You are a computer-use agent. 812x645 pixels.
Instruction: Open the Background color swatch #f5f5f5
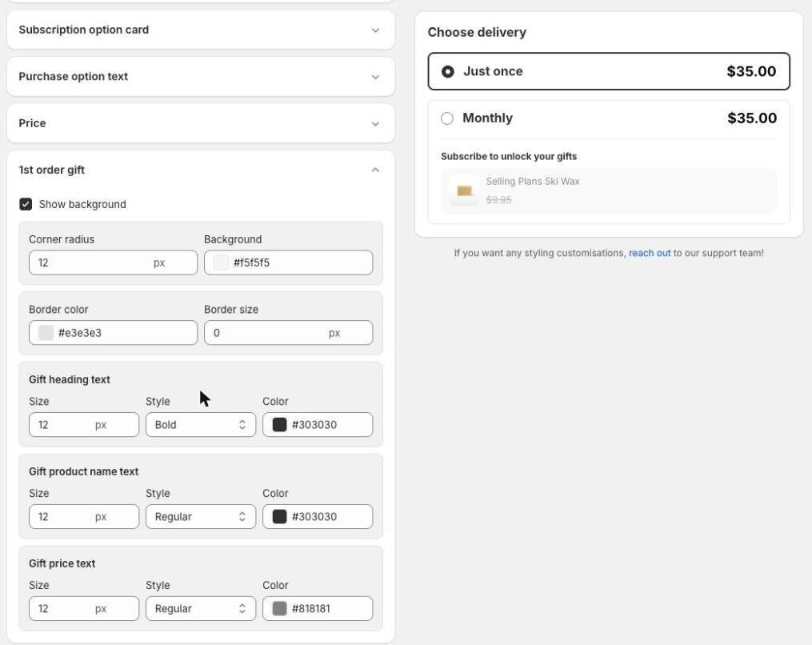coord(221,262)
